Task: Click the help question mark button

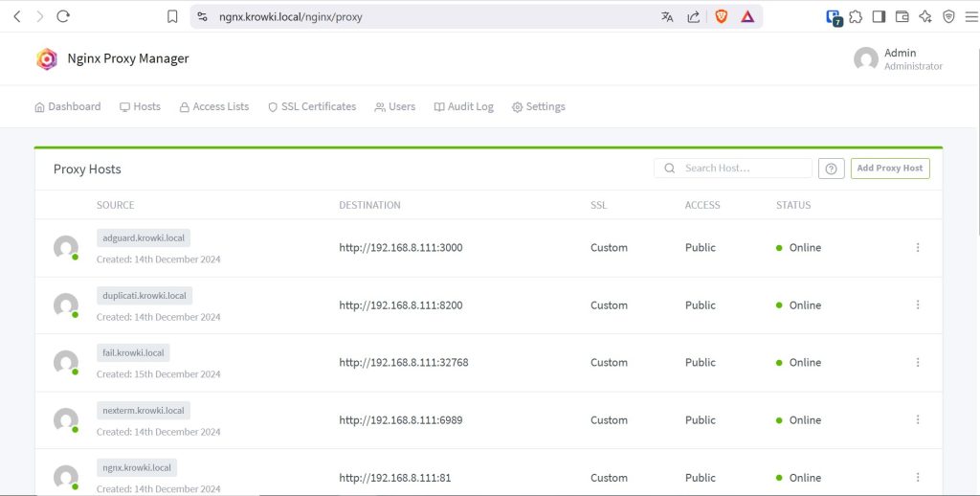Action: [832, 169]
